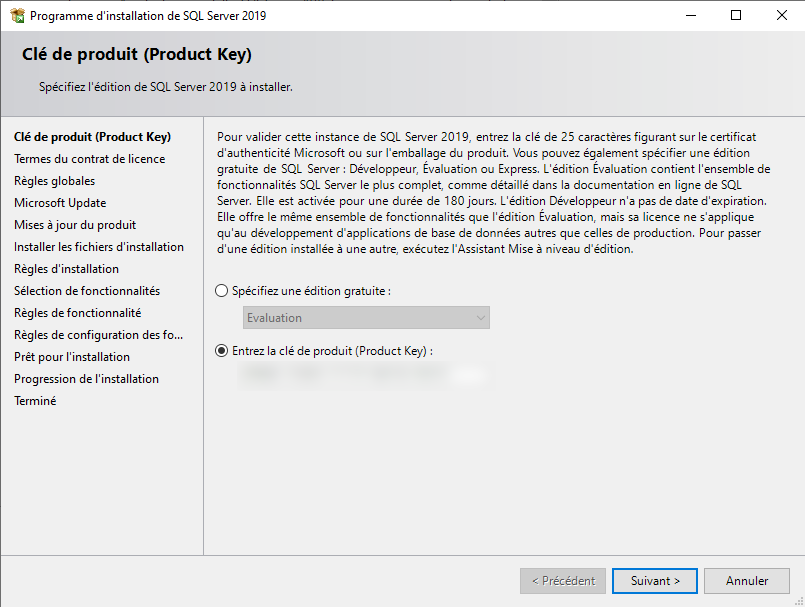Choose 'Installer les fichiers d'installation' step
Viewport: 805px width, 607px height.
(98, 247)
